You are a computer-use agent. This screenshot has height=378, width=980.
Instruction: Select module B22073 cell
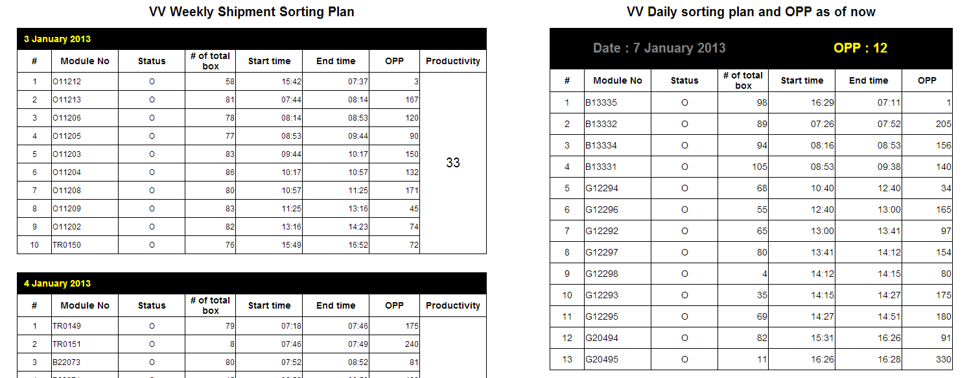67,362
